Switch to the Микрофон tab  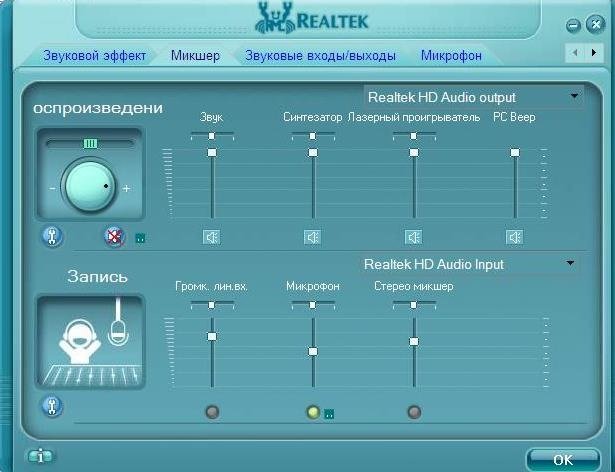point(451,55)
